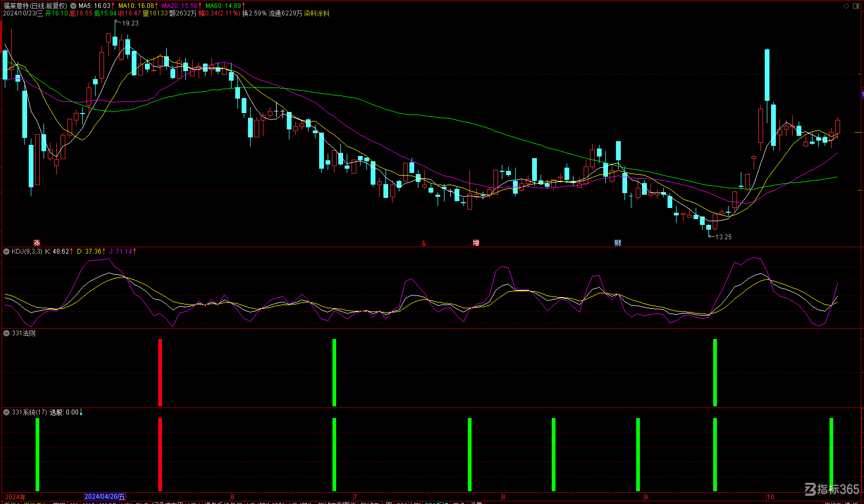The width and height of the screenshot is (864, 504).
Task: Open the dropdown arrow beside 福莱蒽特 title
Action: (x=73, y=6)
